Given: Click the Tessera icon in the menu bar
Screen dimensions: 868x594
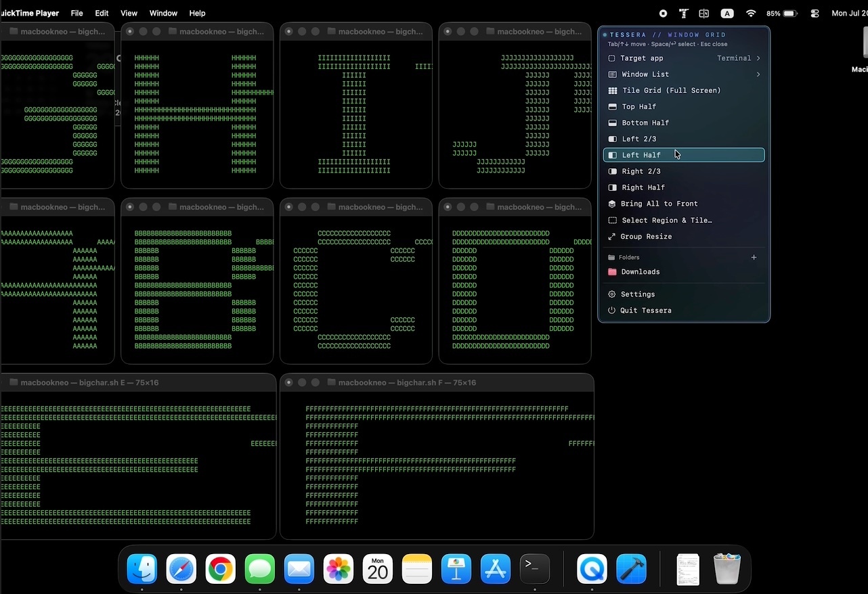Looking at the screenshot, I should [x=684, y=13].
